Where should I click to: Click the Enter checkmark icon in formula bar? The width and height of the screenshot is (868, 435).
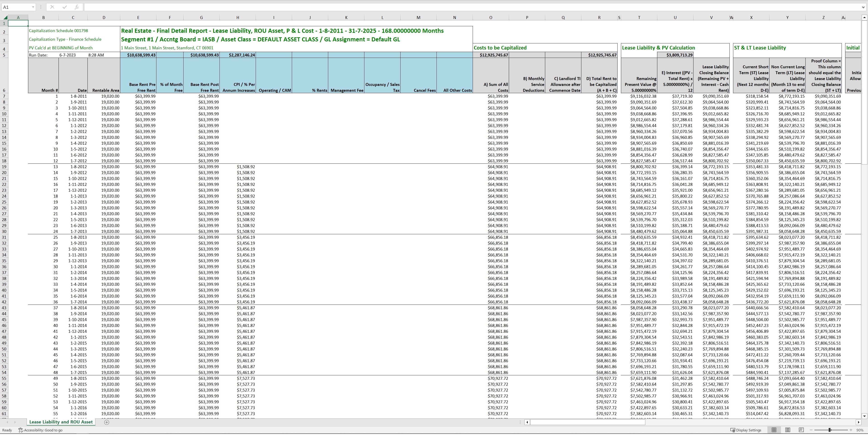tap(64, 7)
